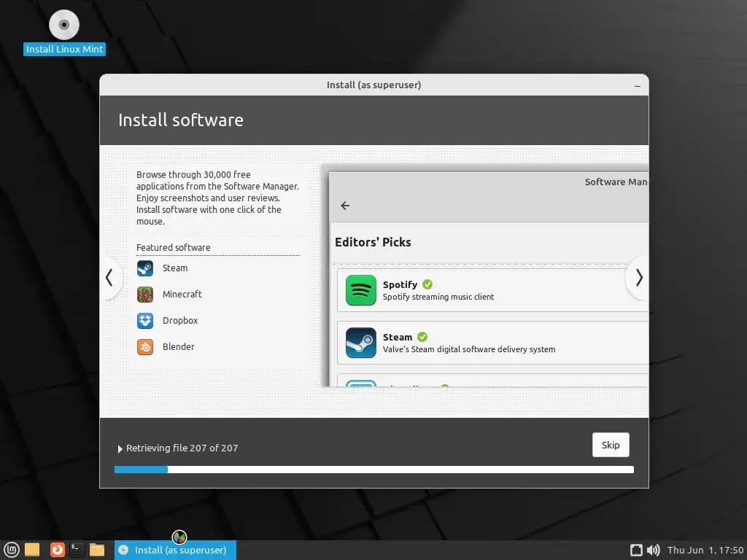Image resolution: width=747 pixels, height=560 pixels.
Task: Click the show desktop panel icon
Action: (x=32, y=550)
